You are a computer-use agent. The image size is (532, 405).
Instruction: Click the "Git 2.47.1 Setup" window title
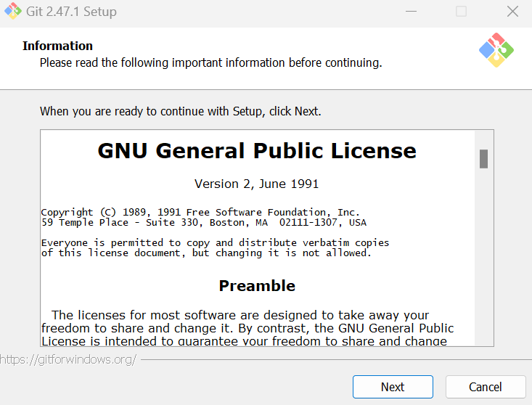click(x=71, y=12)
